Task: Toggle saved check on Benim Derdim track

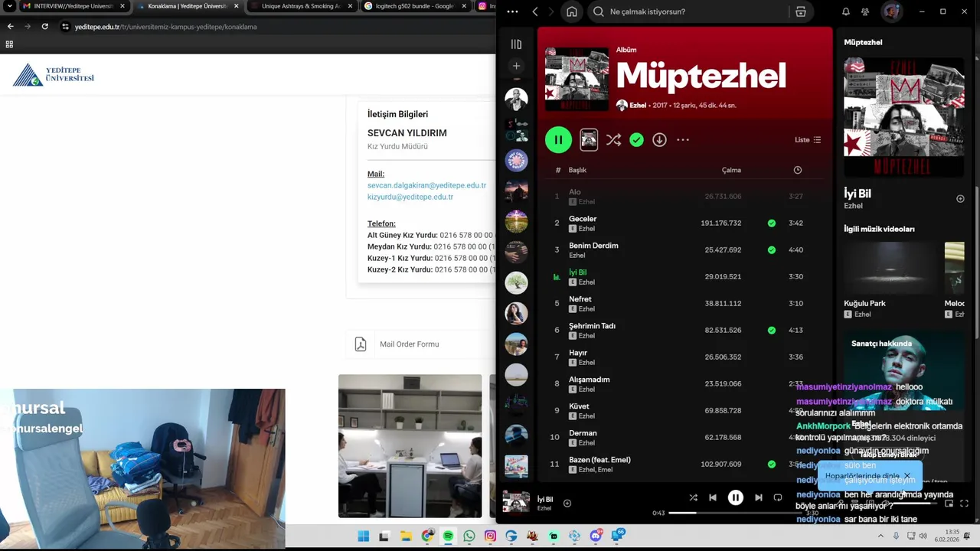Action: (x=771, y=250)
